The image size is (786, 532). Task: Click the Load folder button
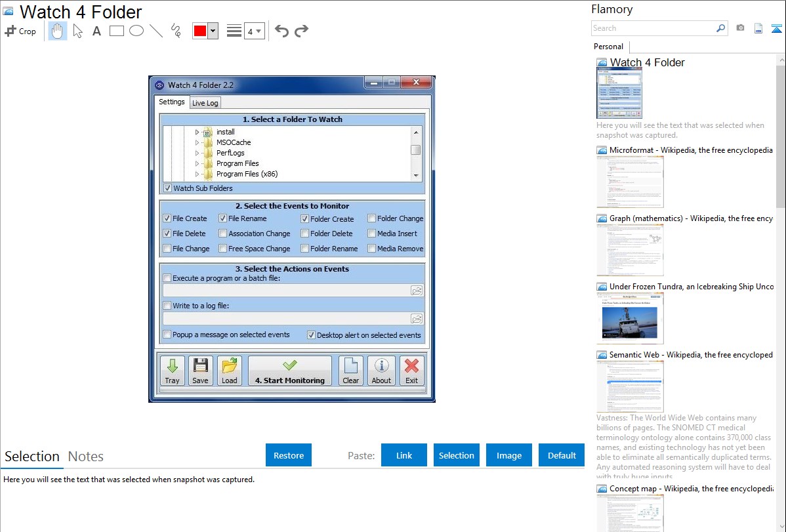[x=230, y=371]
